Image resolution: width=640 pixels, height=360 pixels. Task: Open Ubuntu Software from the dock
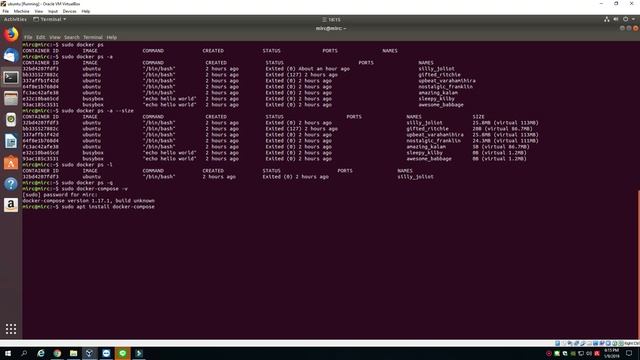tap(11, 162)
